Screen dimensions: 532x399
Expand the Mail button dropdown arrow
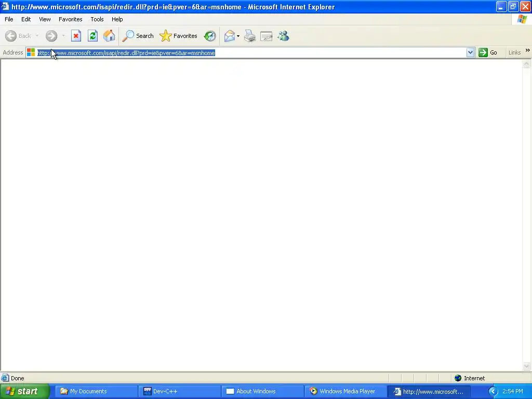tap(238, 36)
